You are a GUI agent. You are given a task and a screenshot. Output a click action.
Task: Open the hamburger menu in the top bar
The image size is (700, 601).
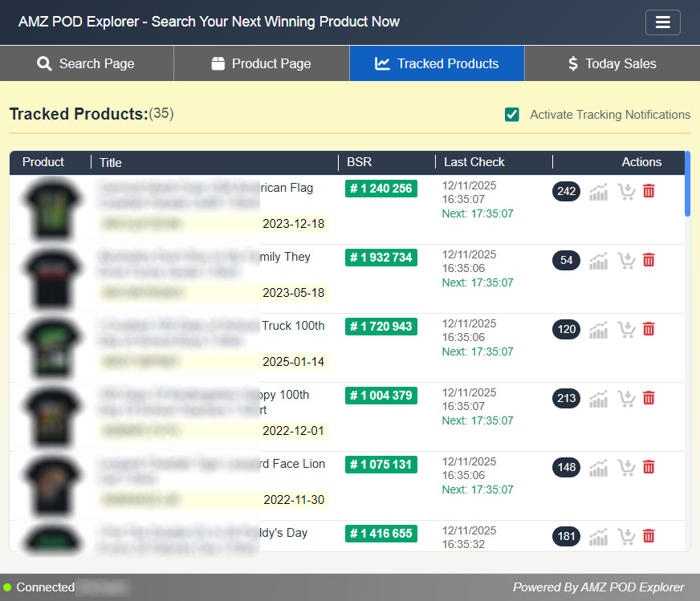pyautogui.click(x=662, y=22)
